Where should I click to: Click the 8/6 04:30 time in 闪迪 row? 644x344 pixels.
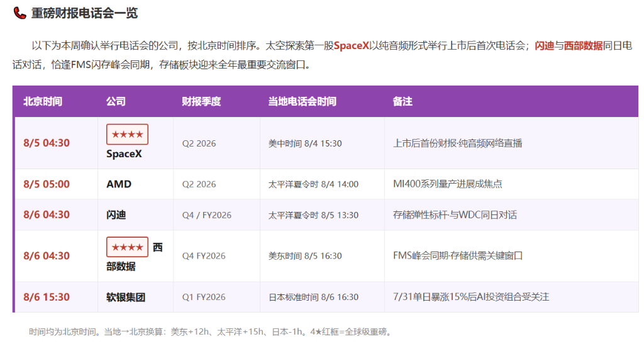coord(47,214)
